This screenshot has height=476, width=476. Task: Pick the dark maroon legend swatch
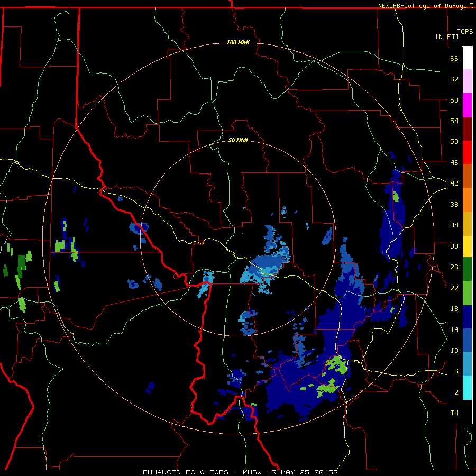point(467,129)
